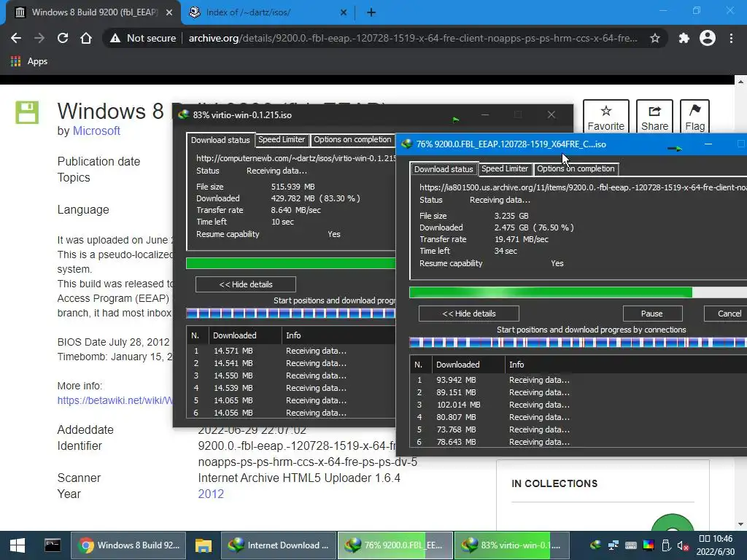Close the virtio-win download window

(551, 114)
